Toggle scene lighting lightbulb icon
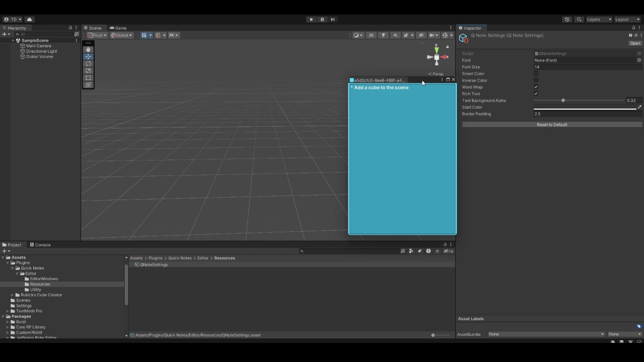The width and height of the screenshot is (644, 362). [x=383, y=35]
